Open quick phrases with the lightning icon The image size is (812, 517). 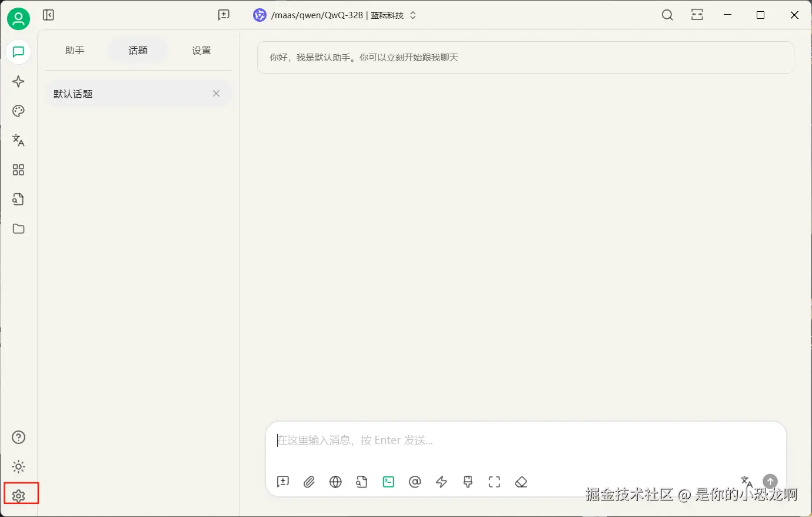click(441, 482)
